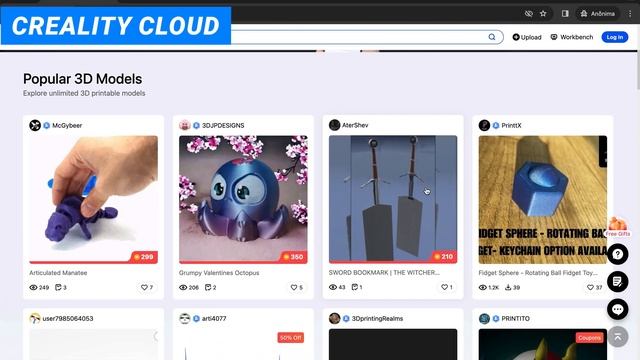The height and width of the screenshot is (360, 640).
Task: Open the help question mark button
Action: pos(618,254)
